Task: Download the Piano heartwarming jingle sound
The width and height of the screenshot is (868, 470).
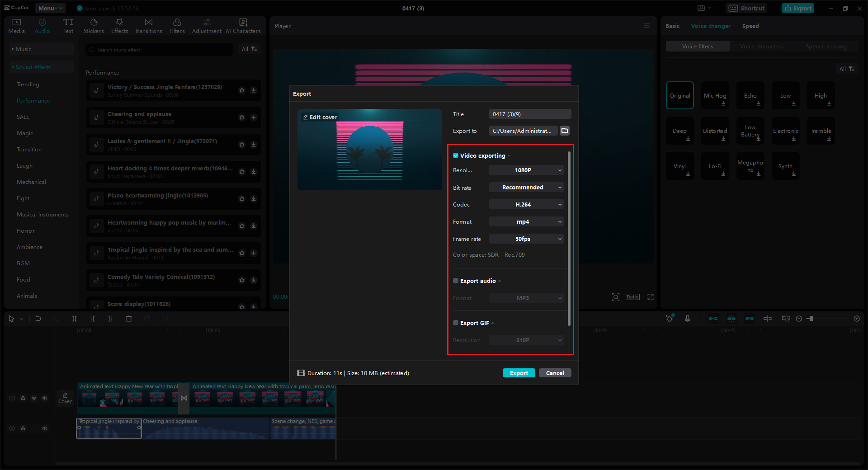Action: coord(254,199)
